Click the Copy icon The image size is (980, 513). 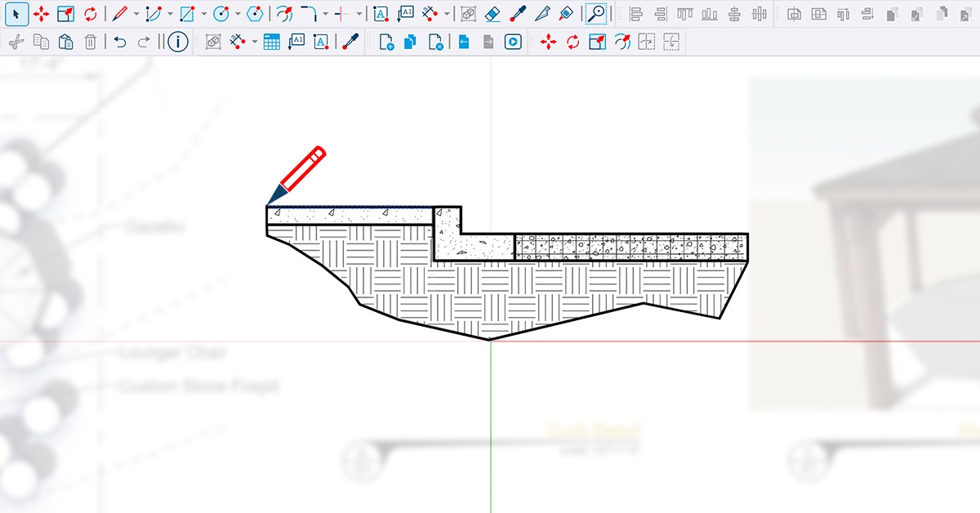[42, 42]
